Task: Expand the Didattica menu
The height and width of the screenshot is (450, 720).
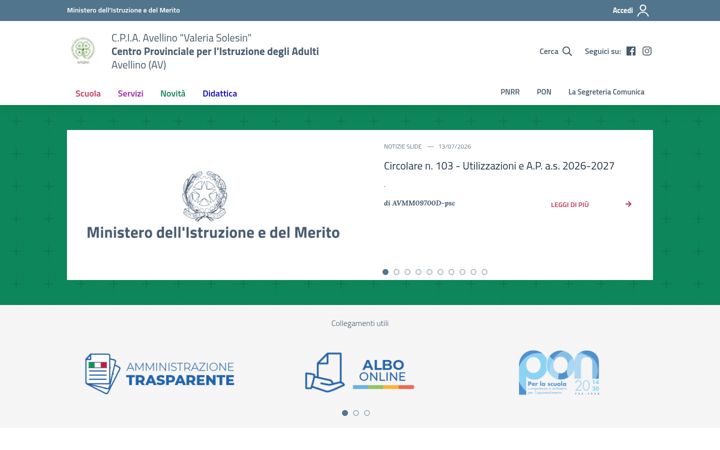Action: point(220,94)
